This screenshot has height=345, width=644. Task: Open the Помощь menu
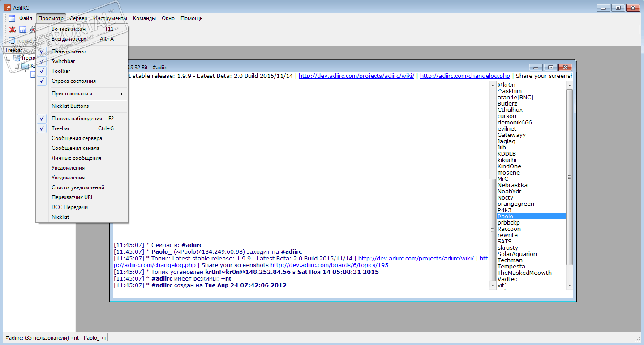click(191, 18)
